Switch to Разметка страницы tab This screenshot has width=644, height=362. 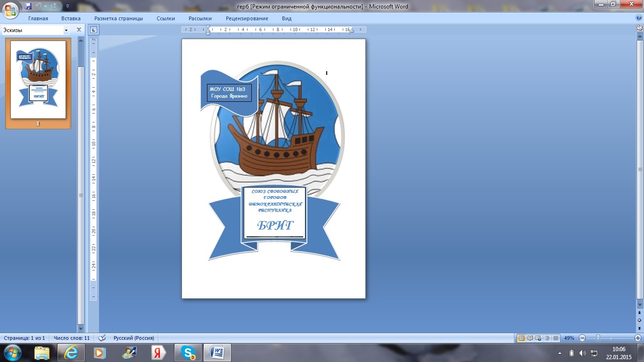[118, 18]
